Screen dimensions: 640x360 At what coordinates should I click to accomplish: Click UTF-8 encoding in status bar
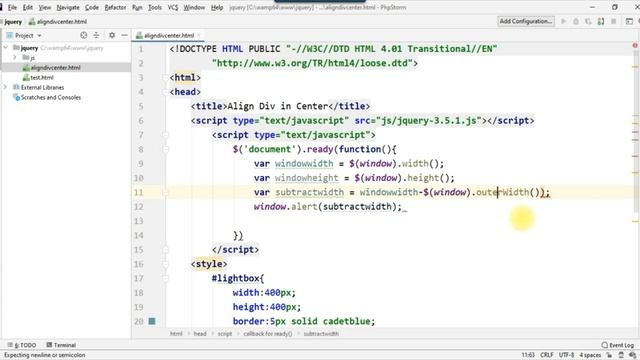[x=567, y=355]
